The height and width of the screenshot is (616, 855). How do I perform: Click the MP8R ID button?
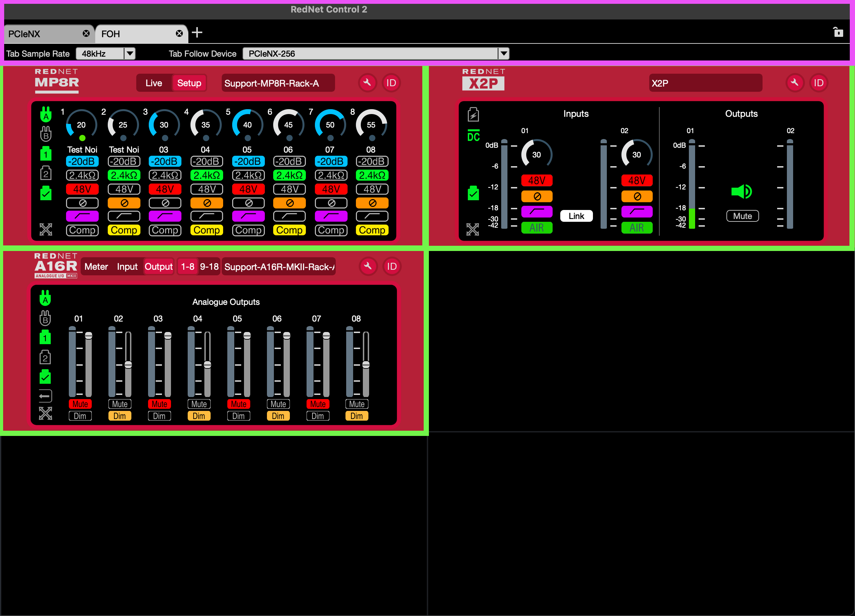point(391,83)
